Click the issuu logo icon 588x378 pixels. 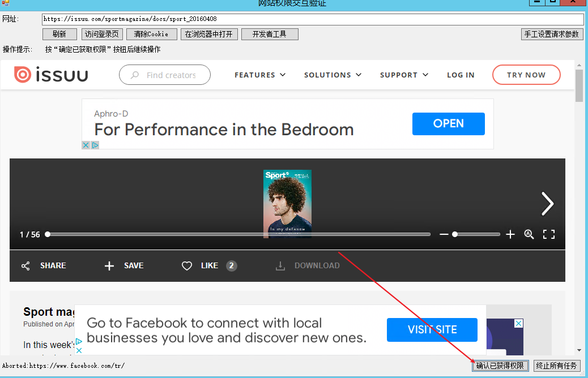[x=23, y=75]
